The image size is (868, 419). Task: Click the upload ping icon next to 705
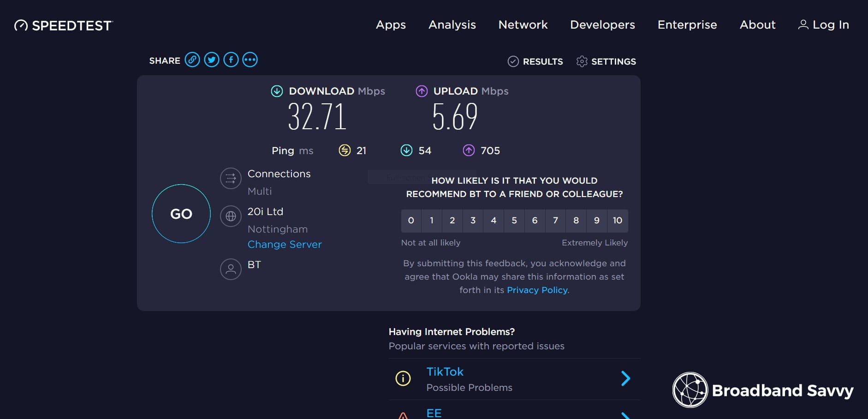coord(469,150)
